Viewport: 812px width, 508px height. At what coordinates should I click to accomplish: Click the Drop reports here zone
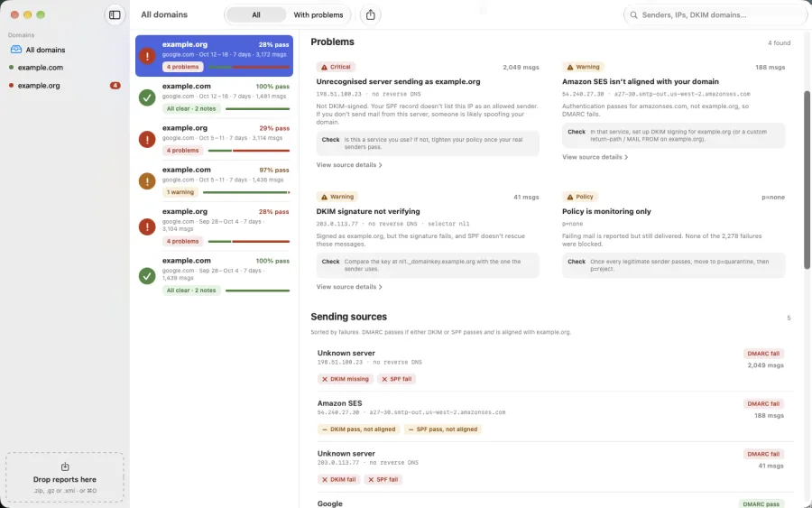tap(65, 477)
